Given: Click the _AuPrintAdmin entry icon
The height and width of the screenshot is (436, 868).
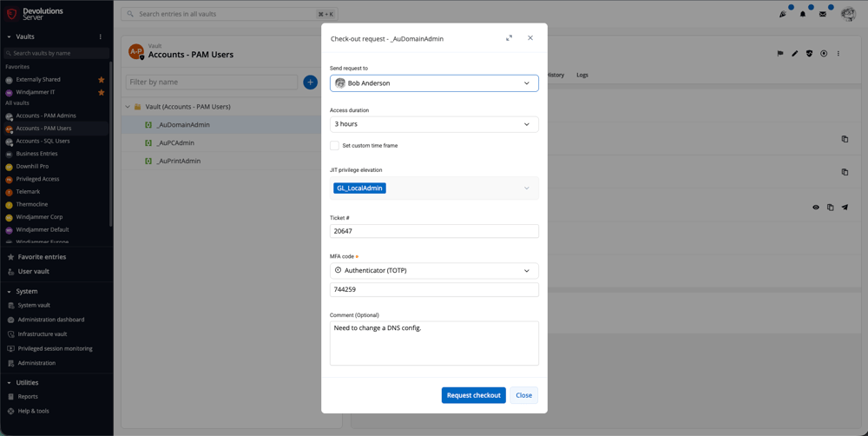Looking at the screenshot, I should pos(148,162).
